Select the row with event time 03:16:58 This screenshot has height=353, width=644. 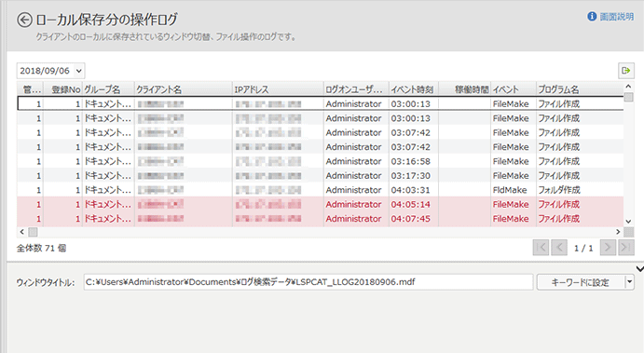coord(320,161)
